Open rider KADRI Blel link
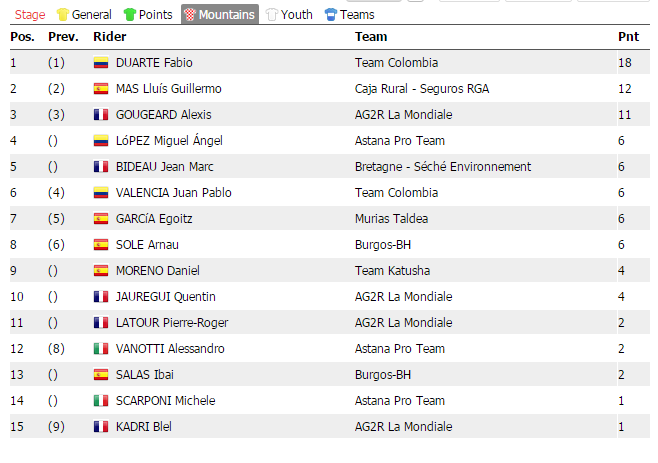The height and width of the screenshot is (463, 658). click(x=144, y=427)
